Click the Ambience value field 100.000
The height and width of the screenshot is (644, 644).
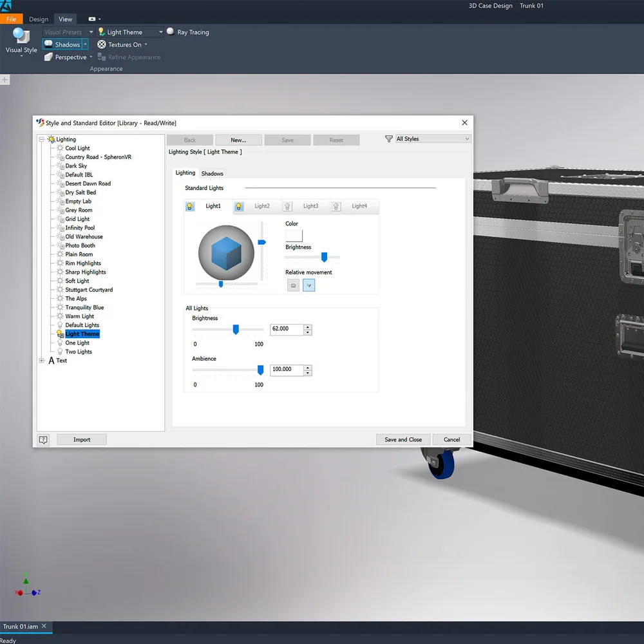point(287,370)
